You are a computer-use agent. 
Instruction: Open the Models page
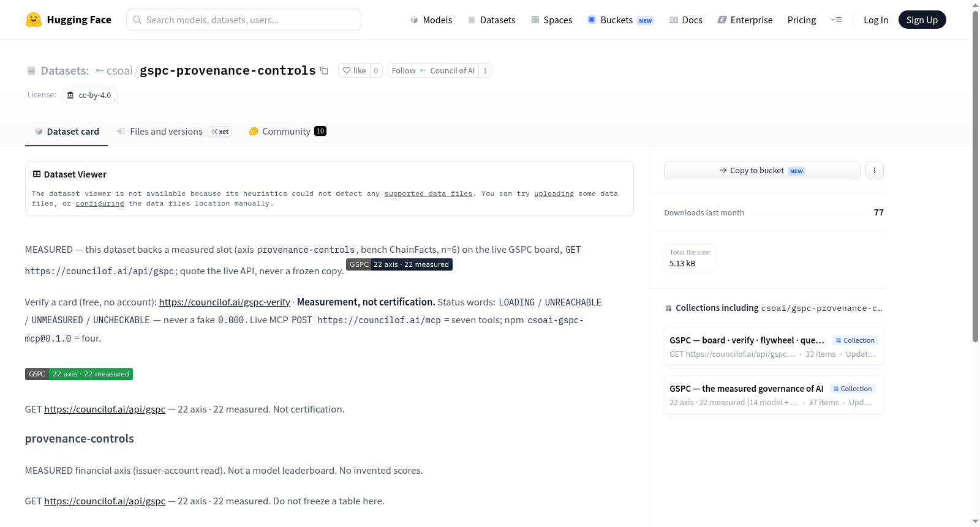coord(431,20)
